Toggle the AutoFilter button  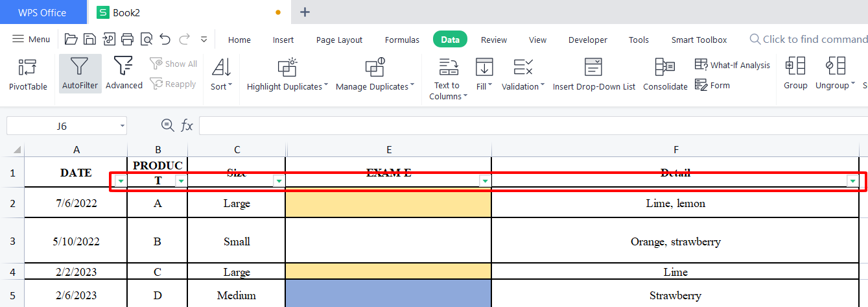(x=80, y=74)
